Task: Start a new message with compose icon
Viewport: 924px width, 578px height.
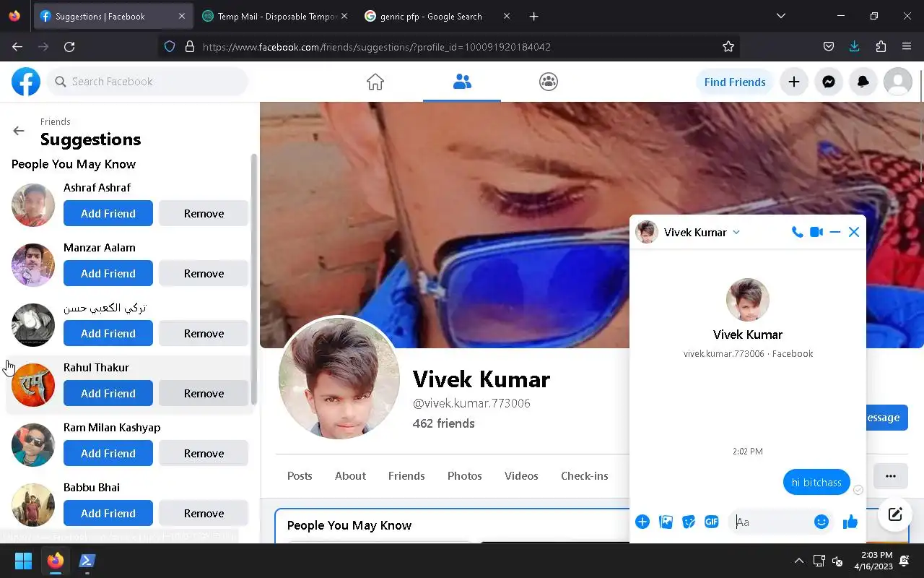Action: click(x=895, y=514)
